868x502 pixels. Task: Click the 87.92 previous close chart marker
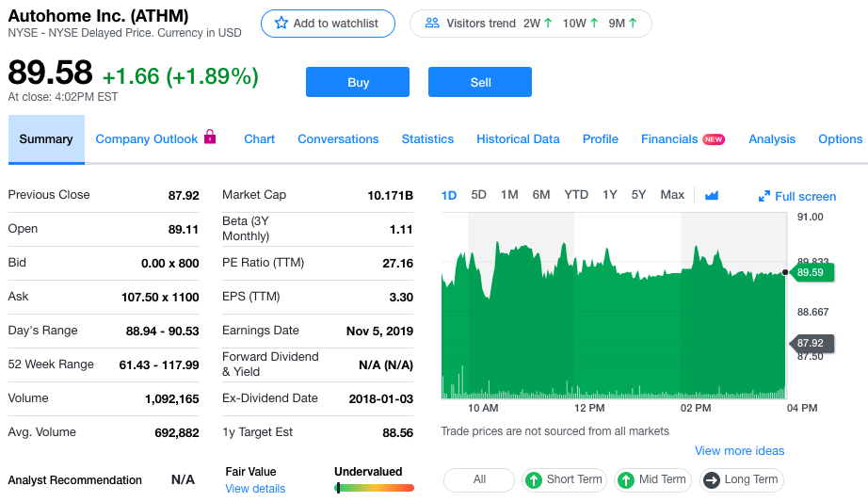(812, 344)
